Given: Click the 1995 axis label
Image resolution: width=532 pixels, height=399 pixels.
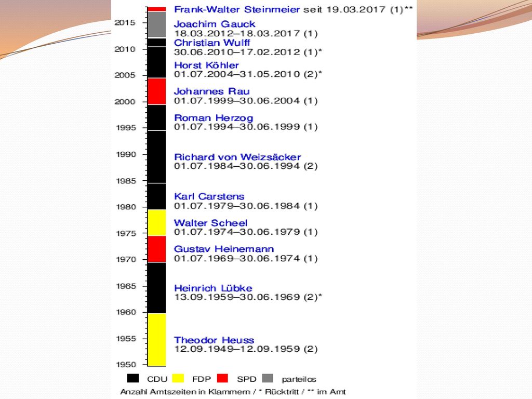Looking at the screenshot, I should (126, 128).
